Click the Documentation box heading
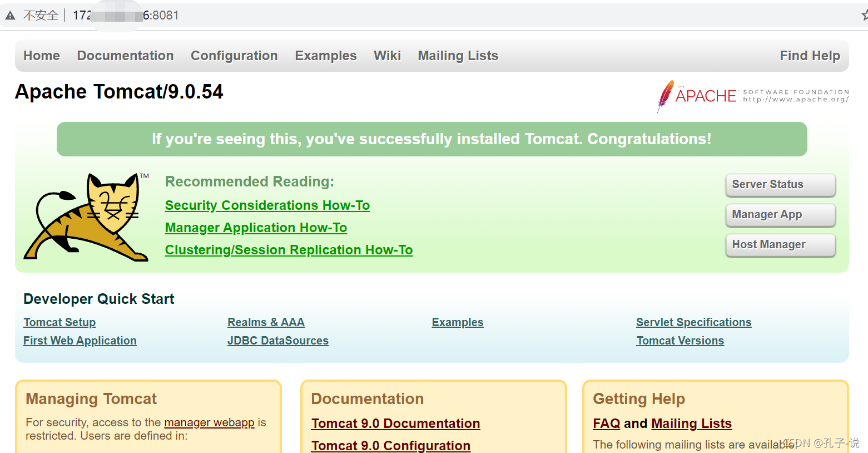This screenshot has height=453, width=868. [368, 399]
